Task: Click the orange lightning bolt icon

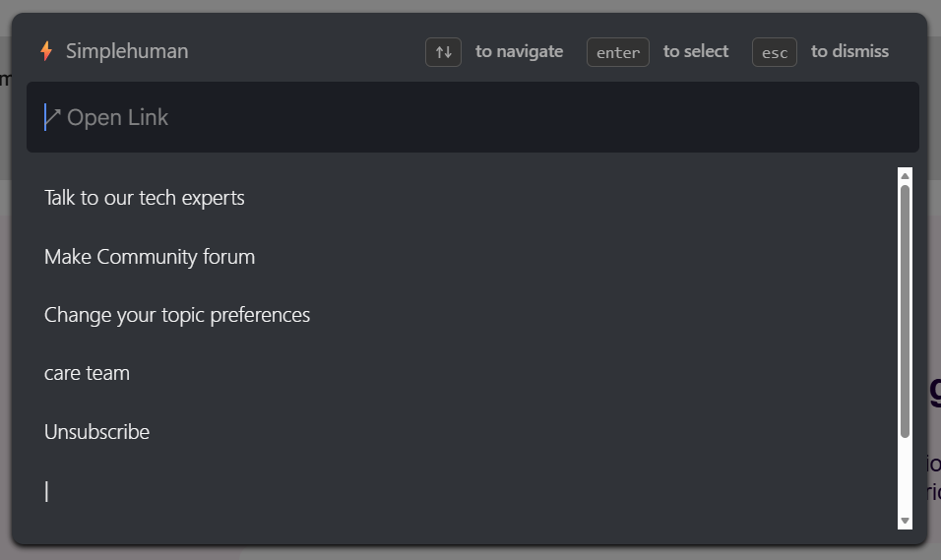Action: (x=45, y=51)
